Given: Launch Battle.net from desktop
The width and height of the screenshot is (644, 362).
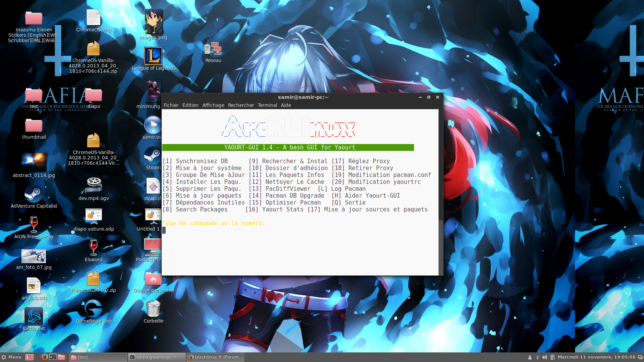Looking at the screenshot, I should (34, 316).
